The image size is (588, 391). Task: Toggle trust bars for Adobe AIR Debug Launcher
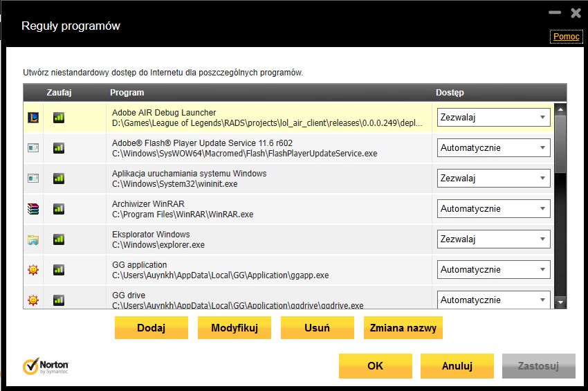pyautogui.click(x=59, y=118)
